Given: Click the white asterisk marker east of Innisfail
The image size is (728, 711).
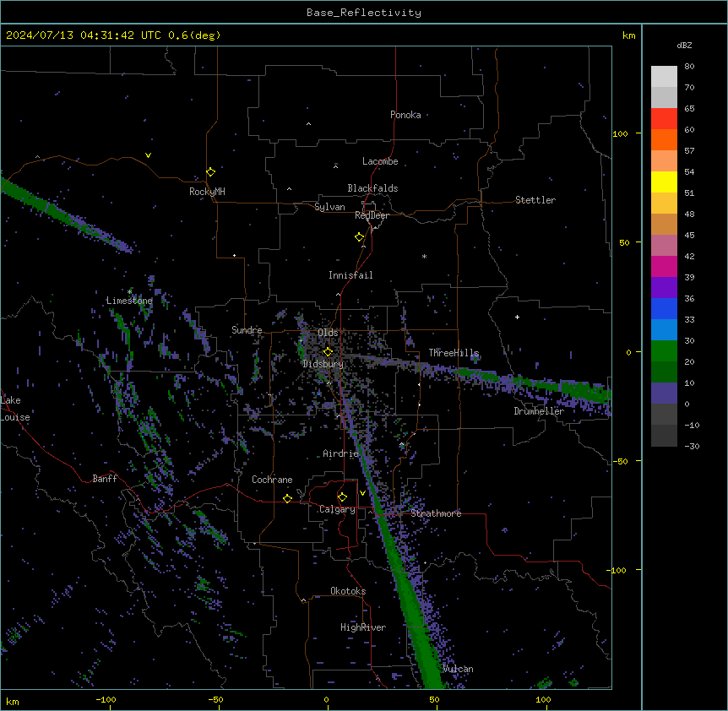Looking at the screenshot, I should pyautogui.click(x=424, y=256).
